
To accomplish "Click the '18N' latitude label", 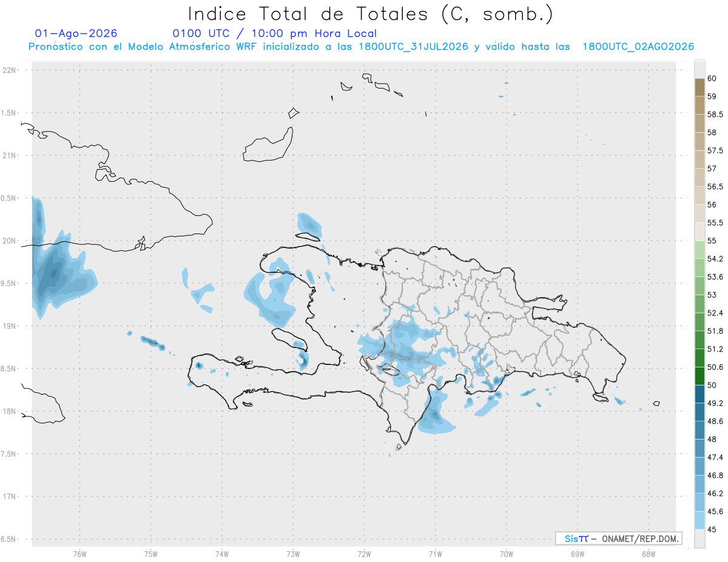I will [9, 411].
